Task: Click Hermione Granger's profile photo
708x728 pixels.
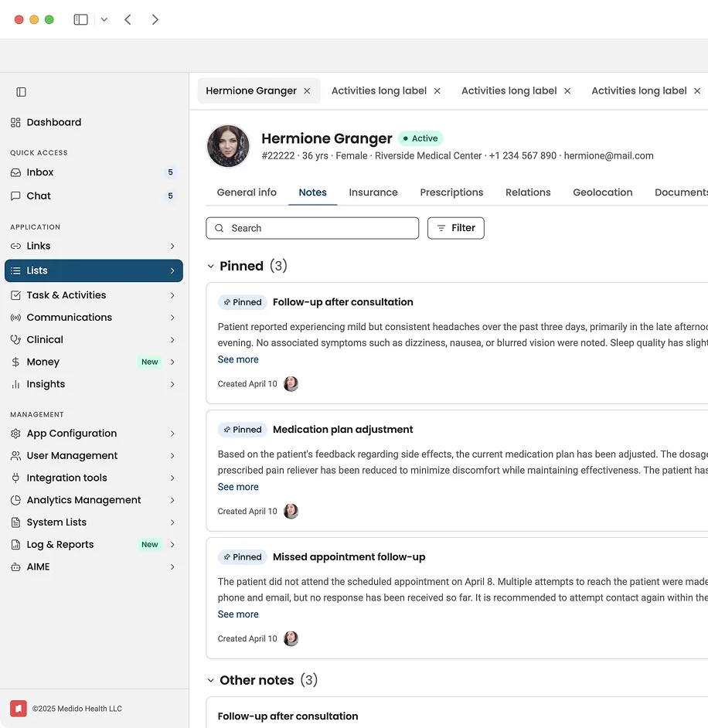Action: (228, 146)
